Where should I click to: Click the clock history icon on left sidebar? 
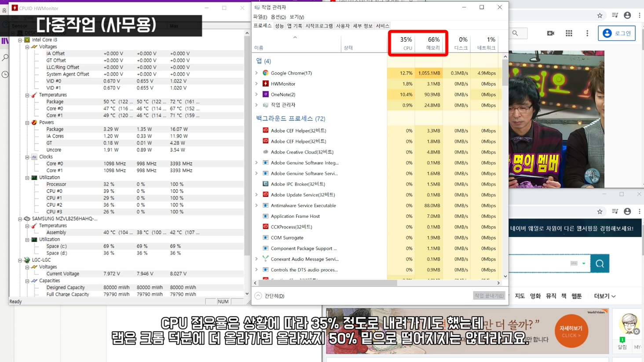click(5, 74)
